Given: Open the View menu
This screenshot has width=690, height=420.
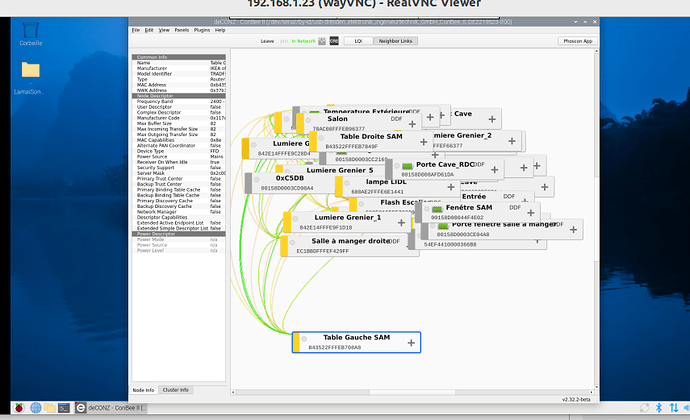Looking at the screenshot, I should coord(164,30).
